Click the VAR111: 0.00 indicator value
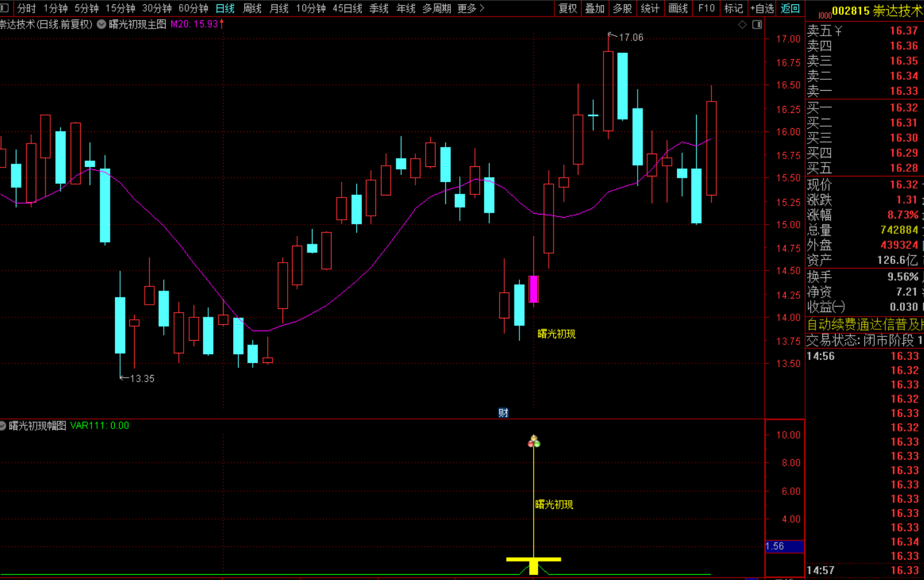This screenshot has width=924, height=580. (x=100, y=426)
